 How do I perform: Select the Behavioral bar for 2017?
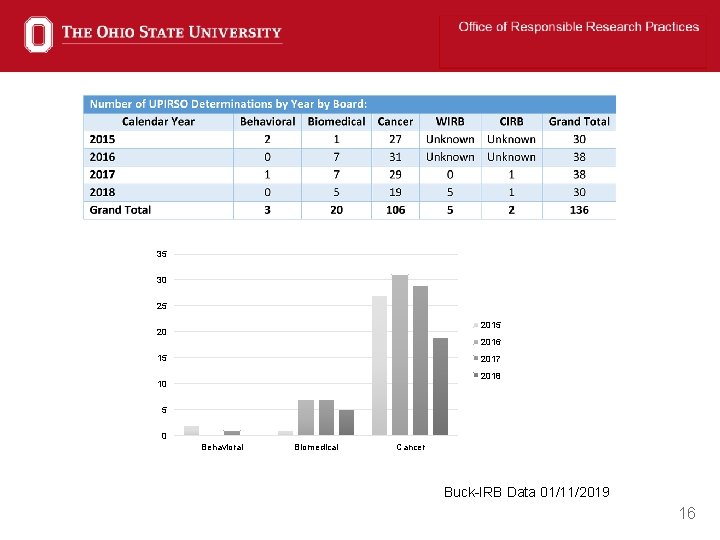coord(232,433)
